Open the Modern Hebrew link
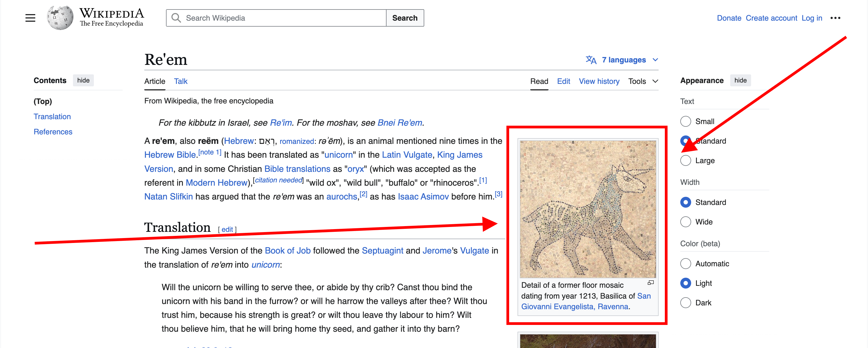 (x=216, y=182)
